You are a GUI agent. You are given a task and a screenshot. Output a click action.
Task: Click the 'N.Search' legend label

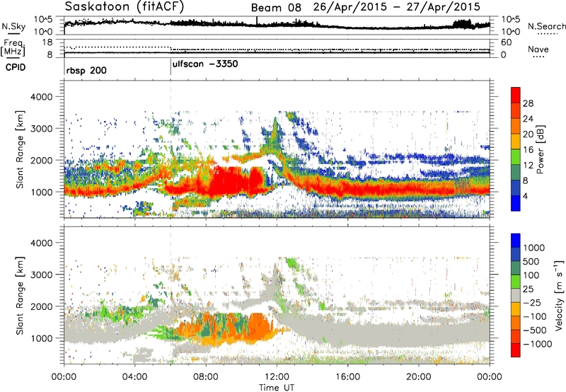pyautogui.click(x=547, y=26)
